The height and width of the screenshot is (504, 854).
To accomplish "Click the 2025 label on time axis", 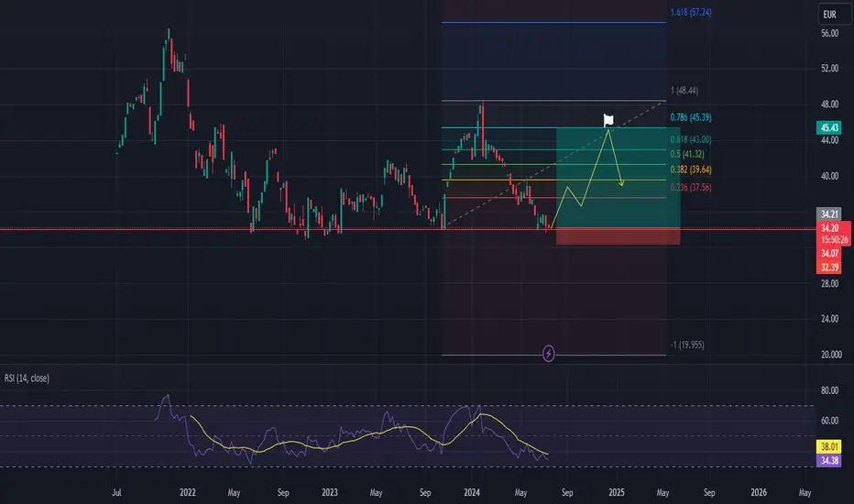I will [x=617, y=493].
